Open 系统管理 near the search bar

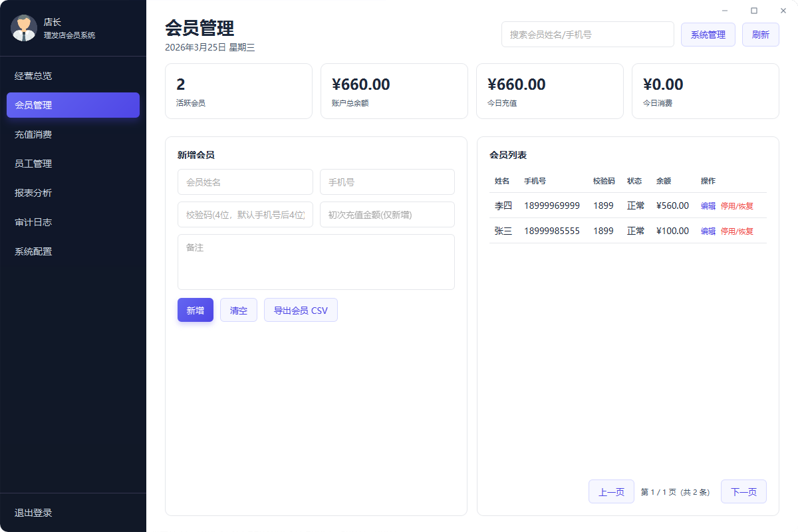click(708, 34)
